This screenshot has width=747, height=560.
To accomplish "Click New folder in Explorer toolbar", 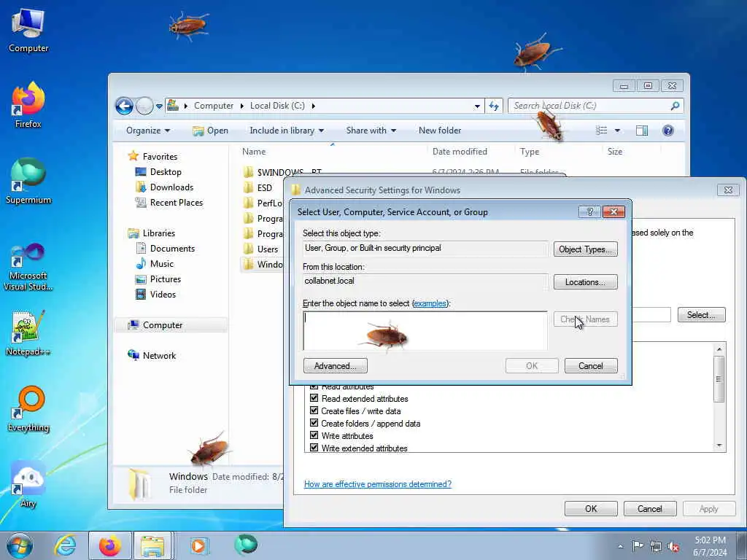I will [x=440, y=131].
